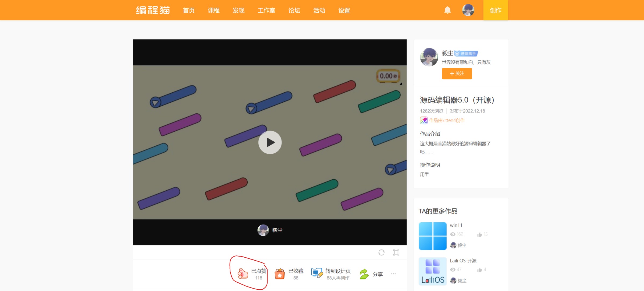
Task: Open the 作品由kitten4创作 link
Action: coord(447,120)
